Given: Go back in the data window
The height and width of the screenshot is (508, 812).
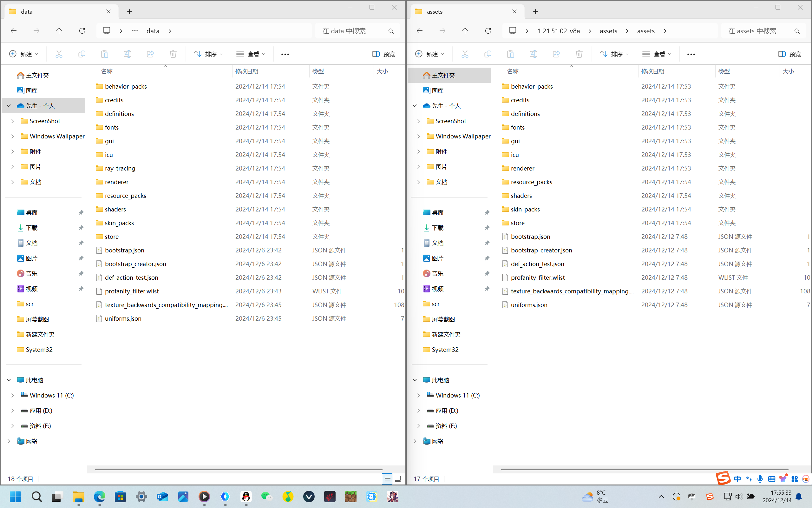Looking at the screenshot, I should tap(13, 30).
